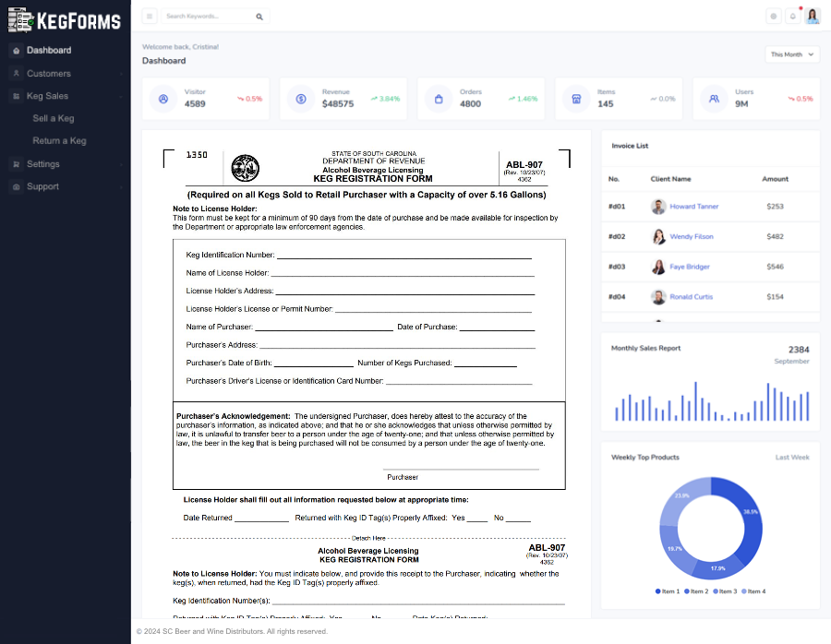
Task: Click the Revenue dollar icon
Action: coord(301,99)
